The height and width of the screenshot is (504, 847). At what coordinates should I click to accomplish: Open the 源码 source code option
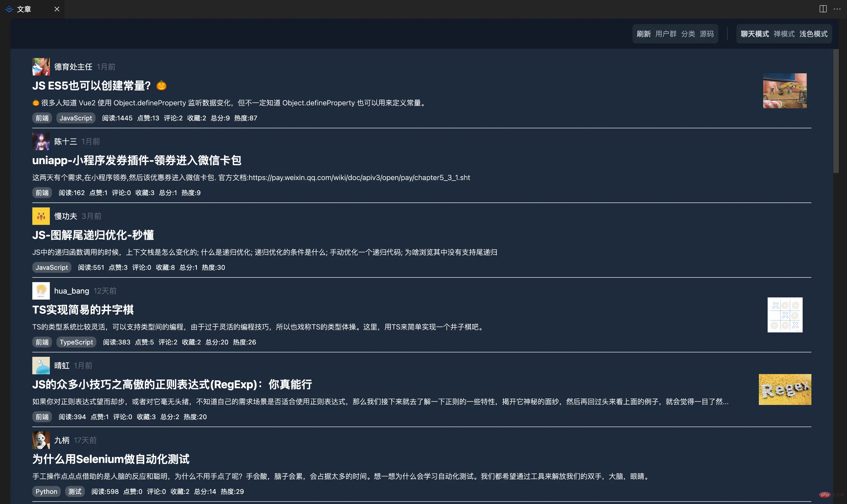(x=707, y=34)
